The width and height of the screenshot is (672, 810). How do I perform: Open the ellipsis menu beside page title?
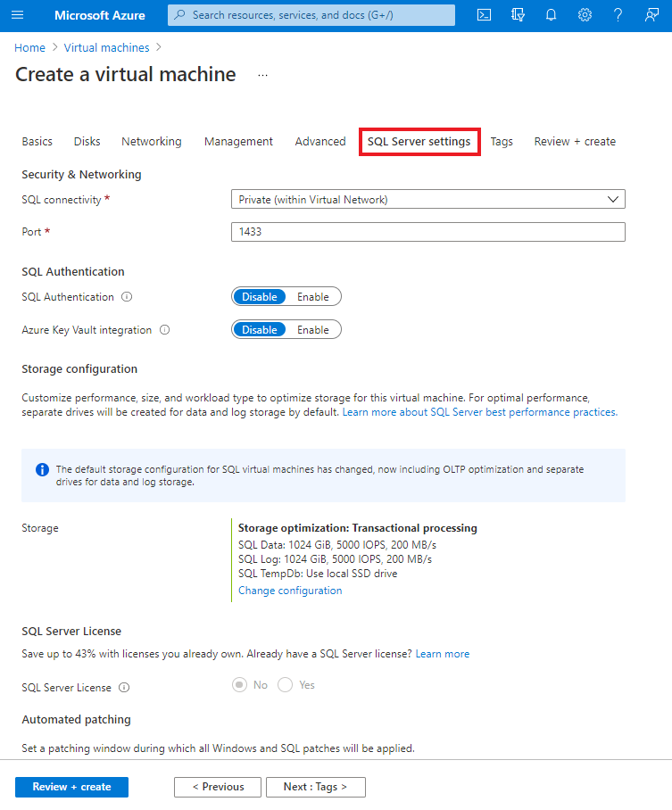[262, 76]
